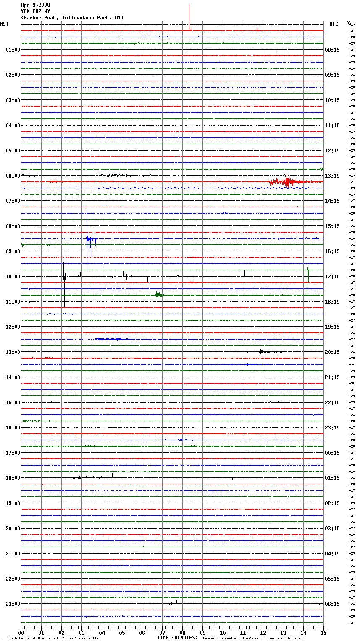Screen dimensions: 357x644
Task: Select the "04:00" MST time label
Action: tap(13, 126)
